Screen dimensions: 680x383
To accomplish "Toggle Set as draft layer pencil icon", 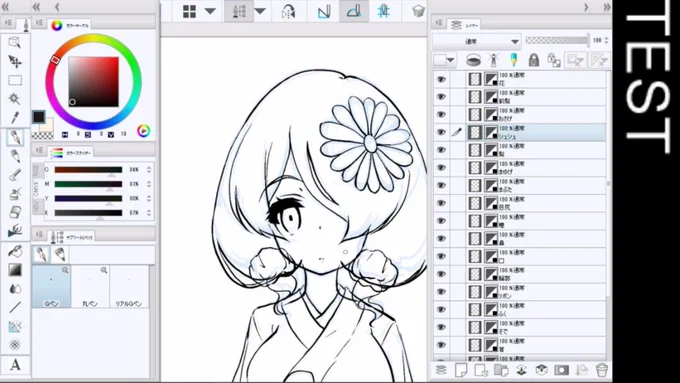I will click(x=513, y=60).
